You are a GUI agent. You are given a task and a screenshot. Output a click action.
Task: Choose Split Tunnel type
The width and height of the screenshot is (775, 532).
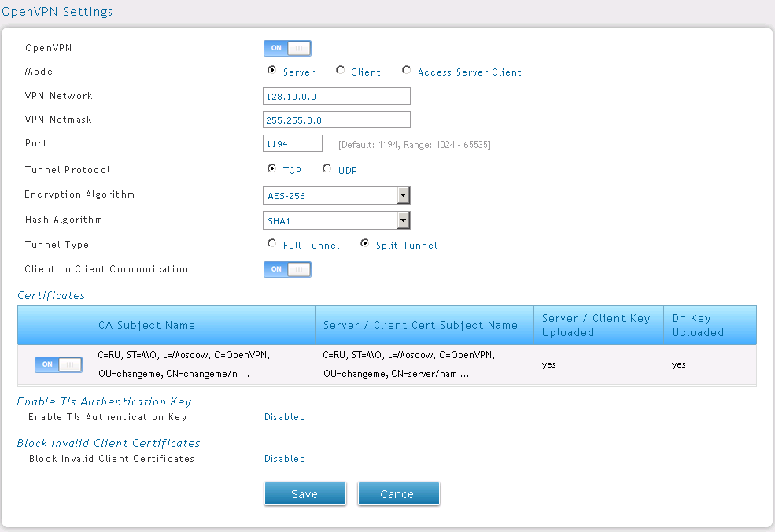tap(365, 244)
